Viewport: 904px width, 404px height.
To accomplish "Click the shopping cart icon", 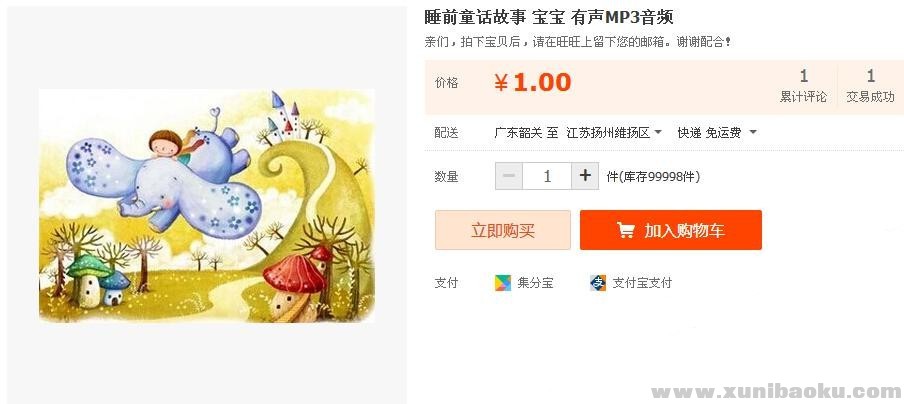I will 626,231.
